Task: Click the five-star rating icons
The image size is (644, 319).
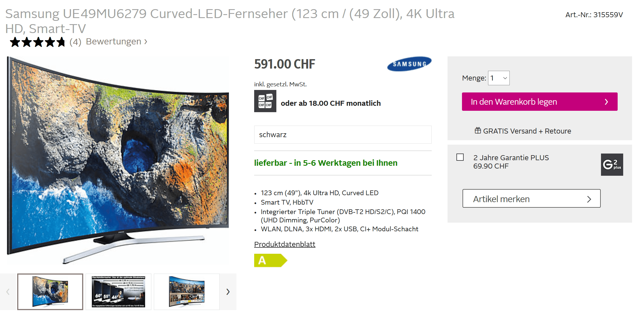Action: click(37, 42)
